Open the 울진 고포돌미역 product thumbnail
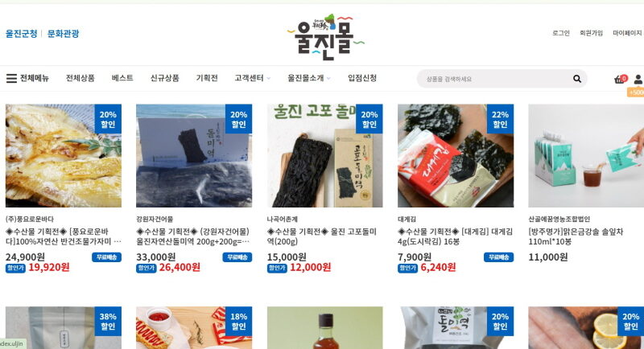Screen dimensions: 644x349 325,155
